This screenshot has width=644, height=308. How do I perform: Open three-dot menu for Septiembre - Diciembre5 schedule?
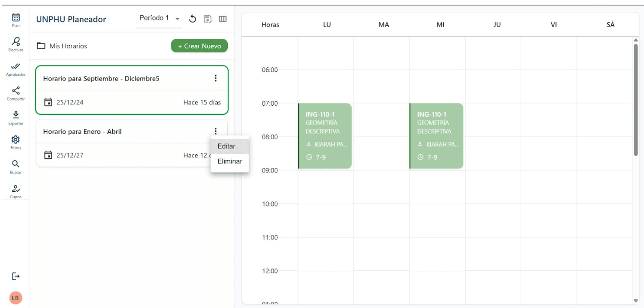215,78
